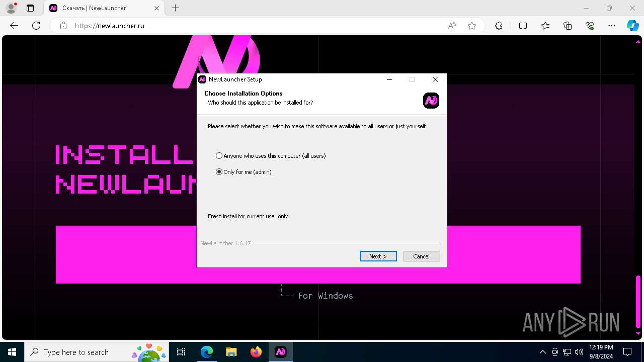
Task: Click 'NewLauncher 1.6.17' version label
Action: coord(225,243)
